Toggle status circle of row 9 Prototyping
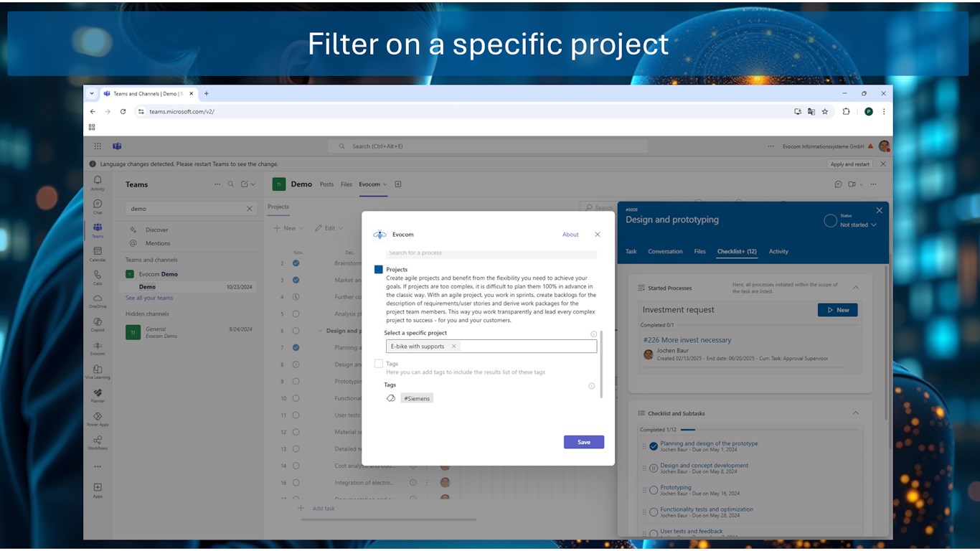This screenshot has height=551, width=980. pyautogui.click(x=296, y=382)
